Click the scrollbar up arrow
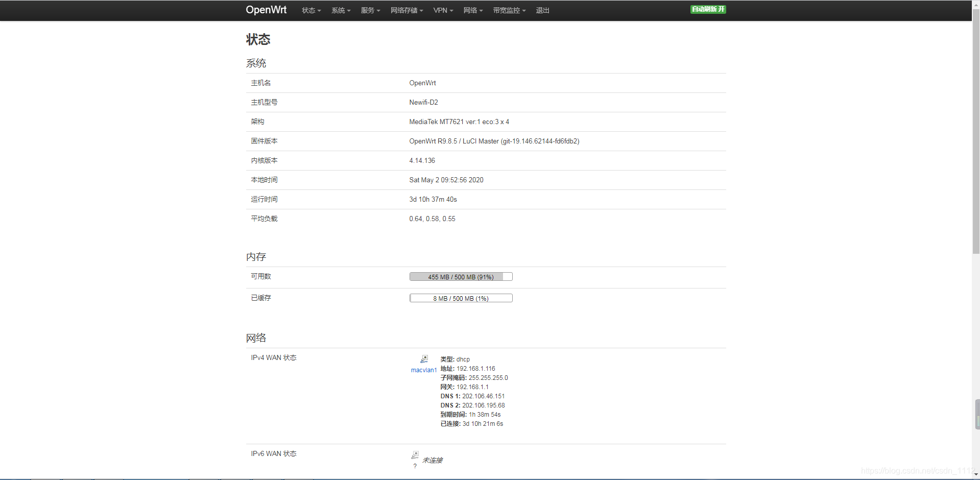This screenshot has width=980, height=480. pyautogui.click(x=976, y=4)
